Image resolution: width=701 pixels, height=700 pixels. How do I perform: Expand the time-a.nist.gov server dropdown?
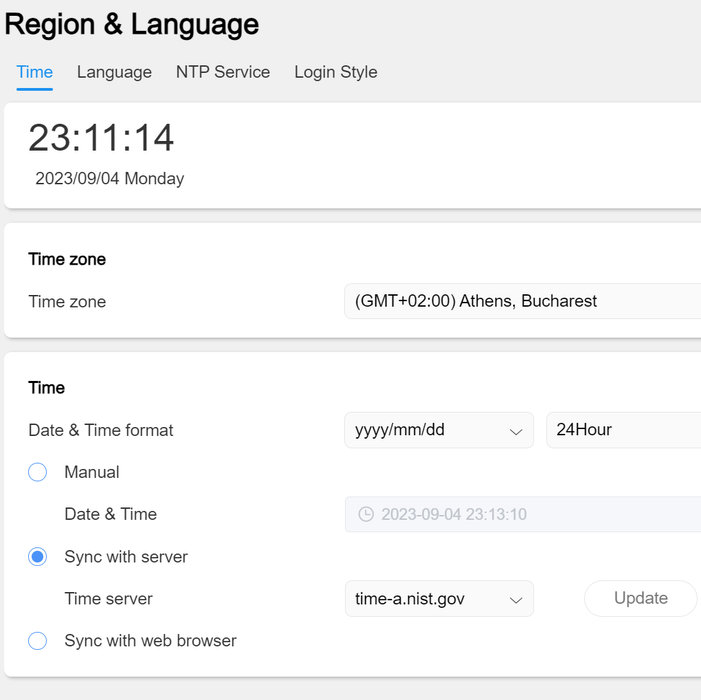coord(438,599)
